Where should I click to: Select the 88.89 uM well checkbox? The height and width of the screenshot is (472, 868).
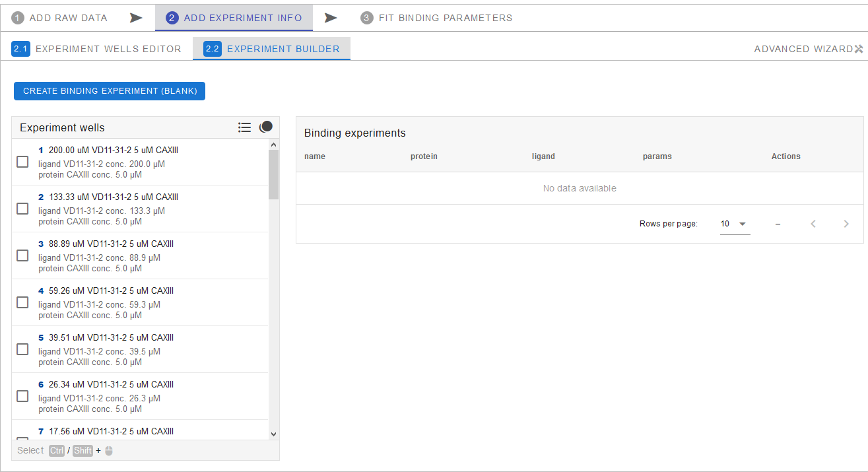tap(22, 255)
